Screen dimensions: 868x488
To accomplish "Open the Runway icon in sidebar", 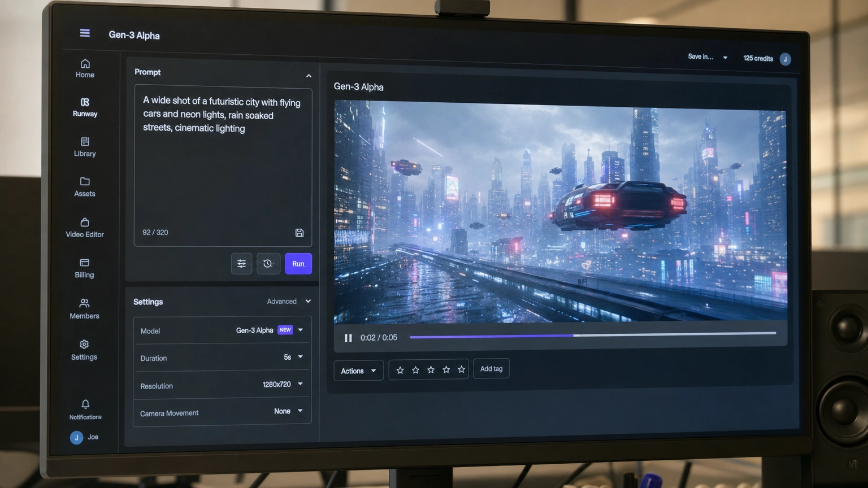I will tap(85, 102).
